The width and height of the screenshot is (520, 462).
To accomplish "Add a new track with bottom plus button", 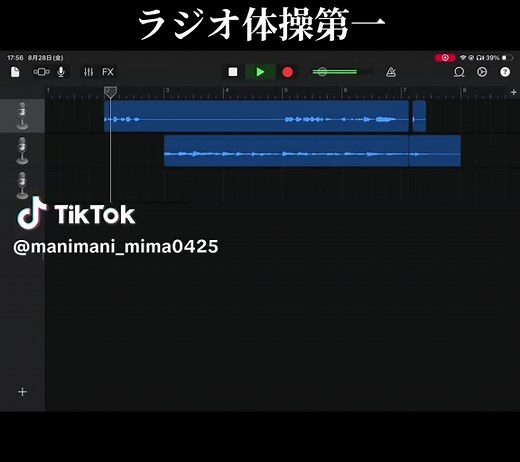I will coord(22,392).
